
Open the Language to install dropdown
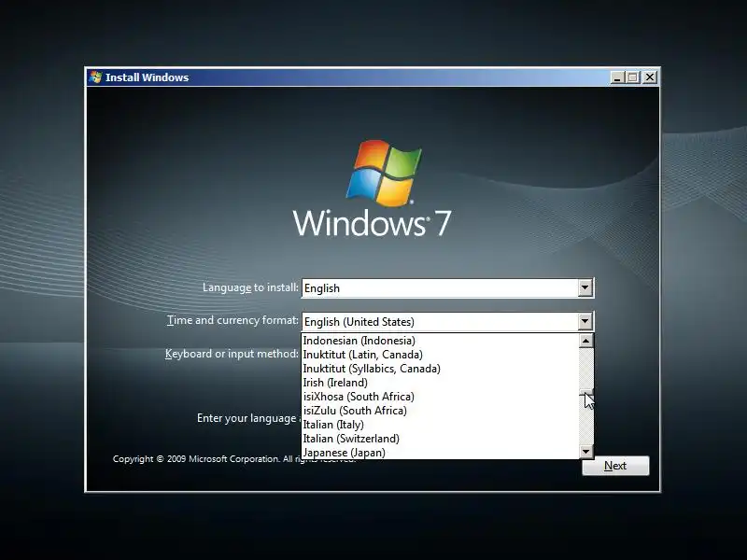[585, 288]
